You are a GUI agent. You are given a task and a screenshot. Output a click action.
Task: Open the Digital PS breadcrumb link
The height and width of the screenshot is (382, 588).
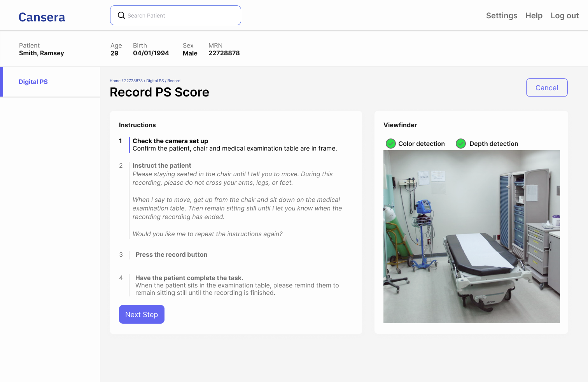155,81
